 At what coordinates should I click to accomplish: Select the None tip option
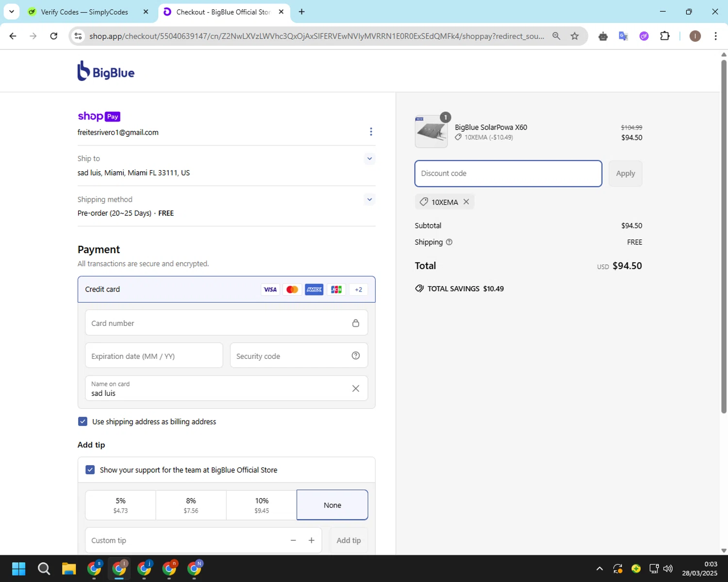click(x=332, y=505)
